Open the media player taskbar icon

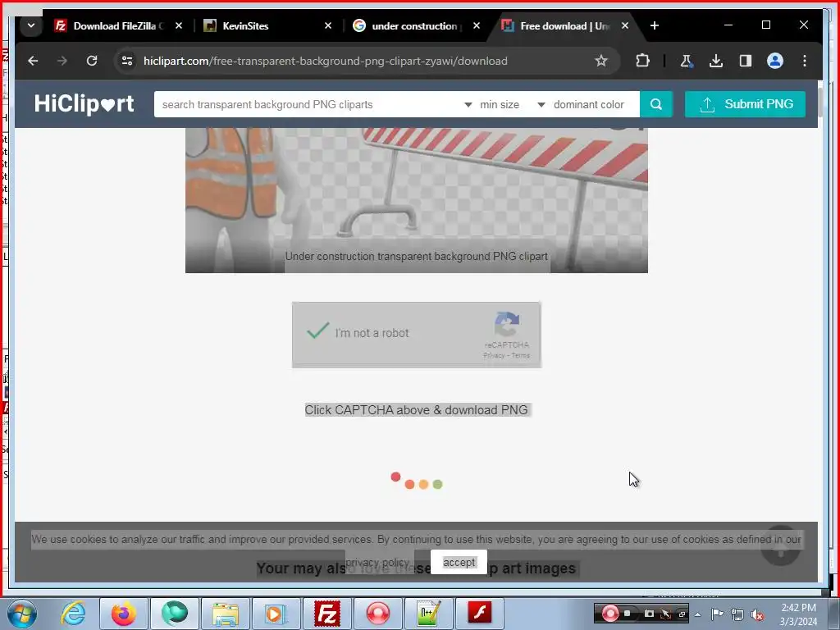pyautogui.click(x=276, y=614)
